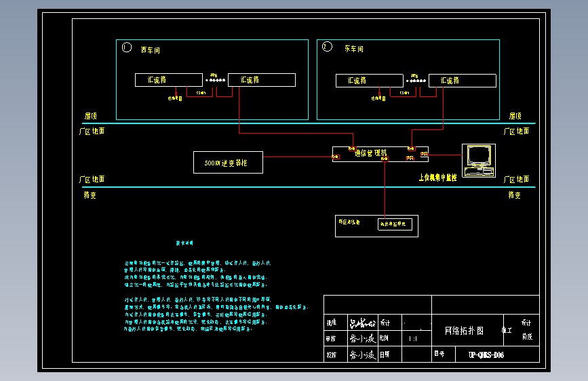
Task: Select the scale value 1:1
Action: coord(413,338)
